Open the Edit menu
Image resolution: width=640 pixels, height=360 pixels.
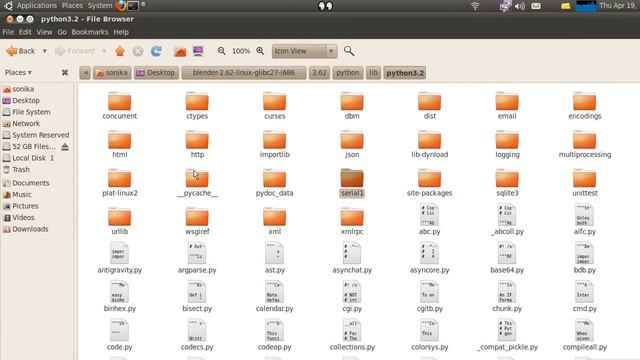(x=25, y=32)
